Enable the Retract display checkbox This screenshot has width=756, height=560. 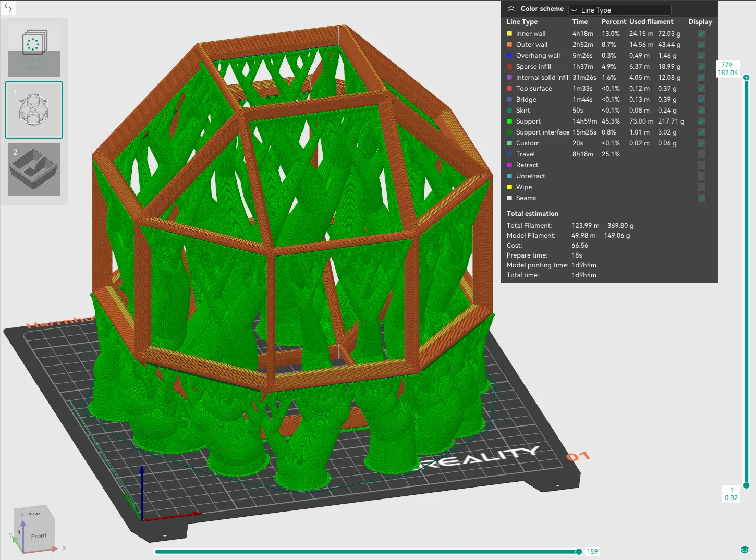[701, 165]
